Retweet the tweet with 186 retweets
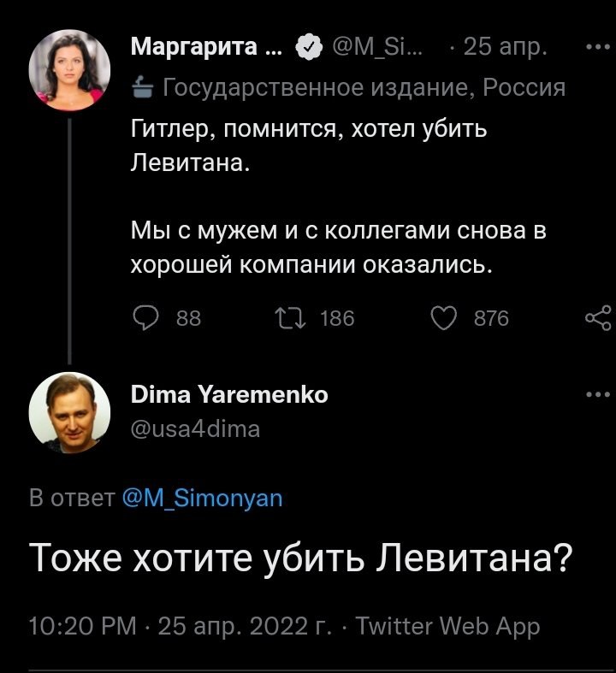This screenshot has height=673, width=616. point(288,318)
